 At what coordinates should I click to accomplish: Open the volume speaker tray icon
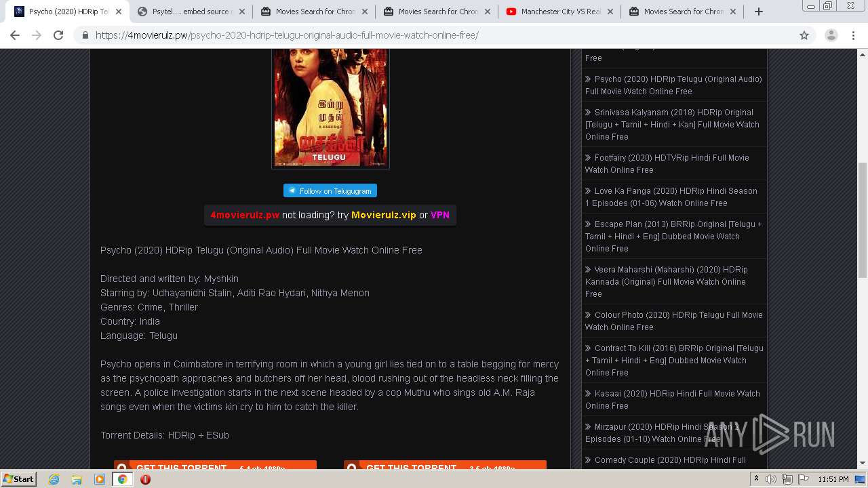(771, 479)
